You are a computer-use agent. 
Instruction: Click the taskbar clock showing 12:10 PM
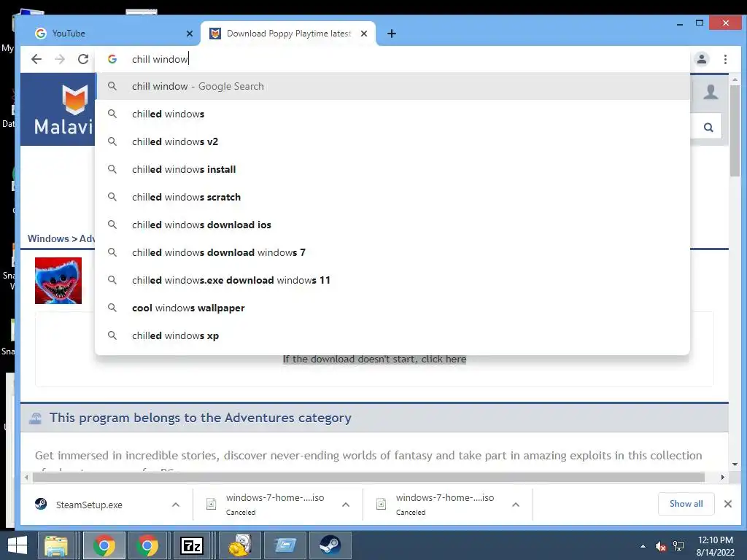click(716, 545)
